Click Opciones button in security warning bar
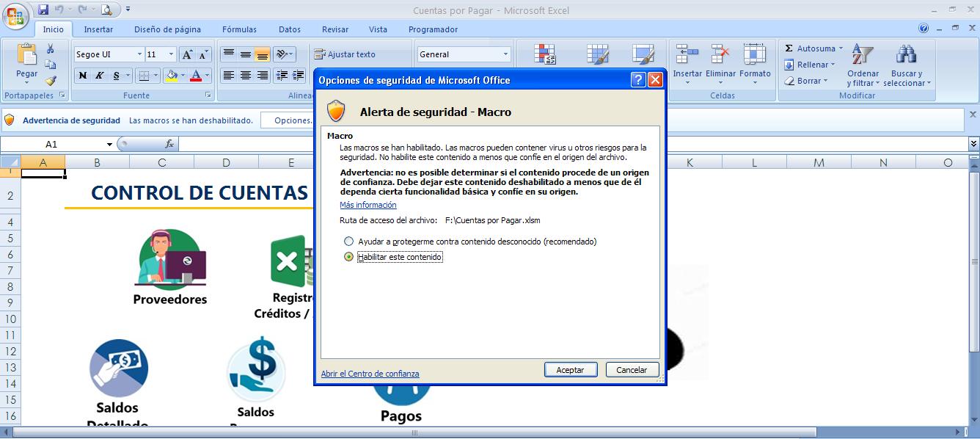Image resolution: width=980 pixels, height=439 pixels. pos(288,120)
